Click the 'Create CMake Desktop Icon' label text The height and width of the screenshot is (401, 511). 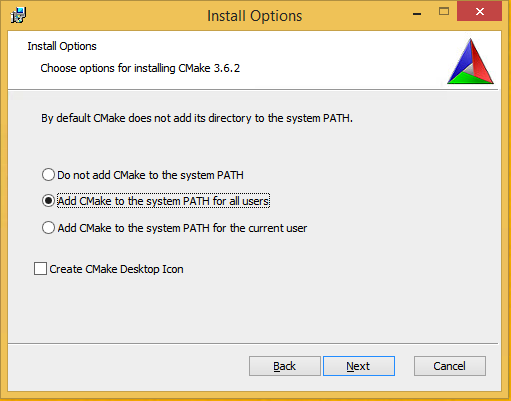[x=116, y=269]
